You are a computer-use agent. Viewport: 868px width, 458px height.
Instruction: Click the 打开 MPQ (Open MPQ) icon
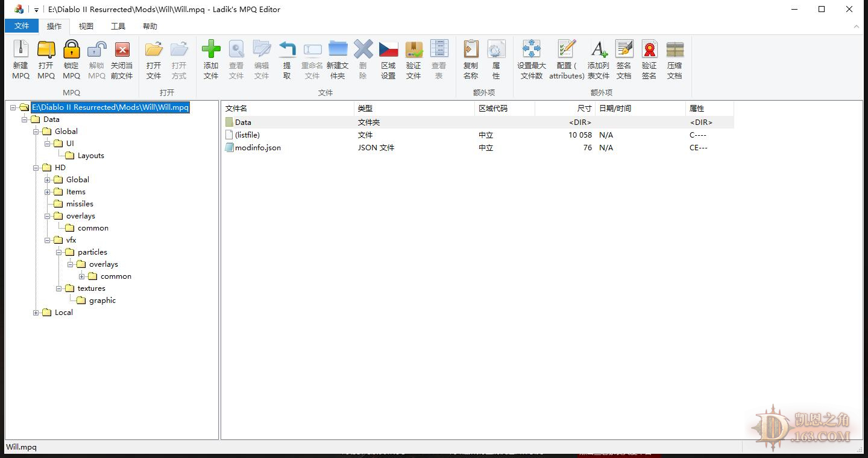pos(46,49)
